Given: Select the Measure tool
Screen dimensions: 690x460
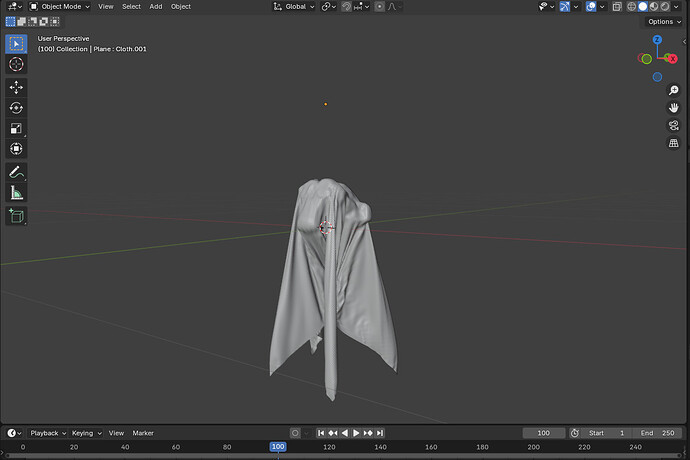Looking at the screenshot, I should [16, 192].
